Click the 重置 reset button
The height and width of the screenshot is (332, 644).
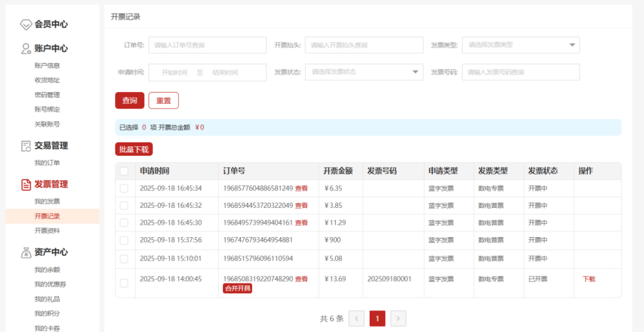(x=163, y=100)
